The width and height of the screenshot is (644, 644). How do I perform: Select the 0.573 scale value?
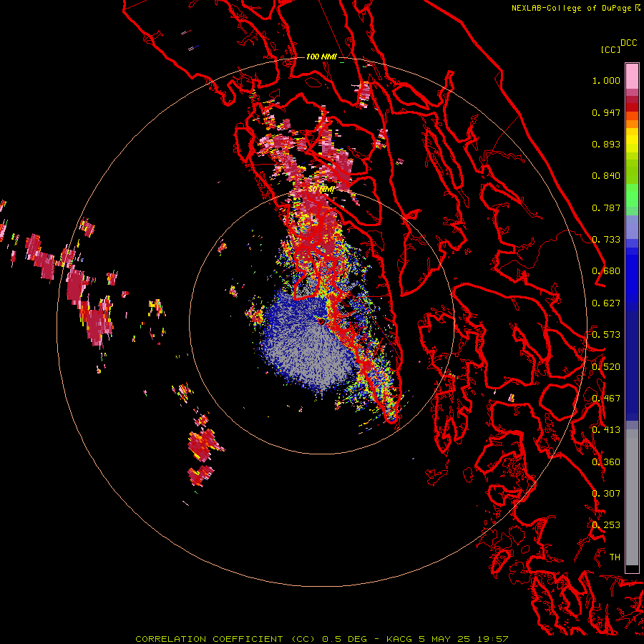[x=606, y=335]
